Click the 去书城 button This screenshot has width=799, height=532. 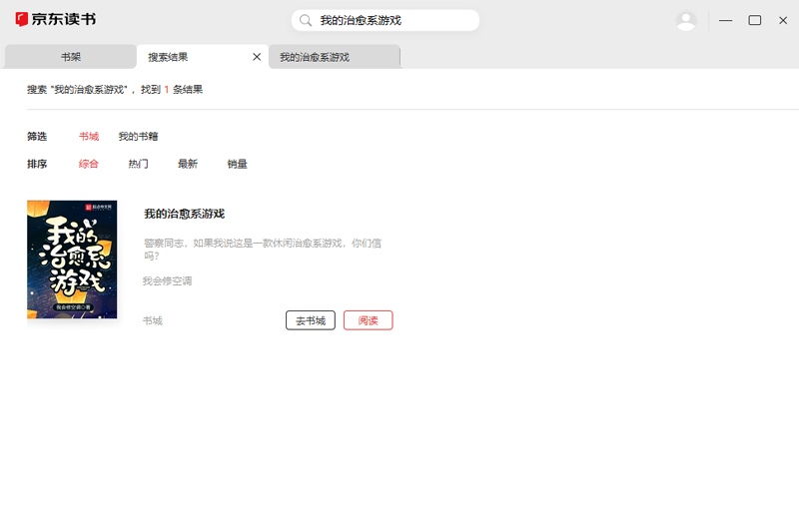(x=310, y=320)
